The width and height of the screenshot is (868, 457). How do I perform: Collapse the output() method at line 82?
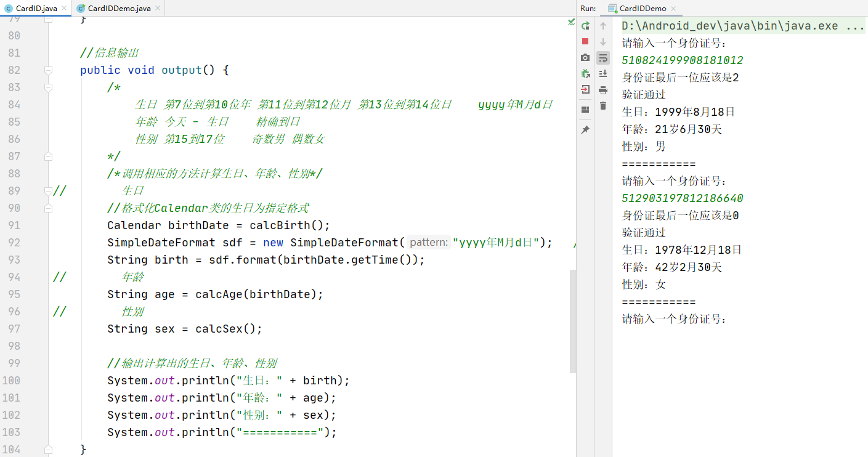tap(49, 70)
